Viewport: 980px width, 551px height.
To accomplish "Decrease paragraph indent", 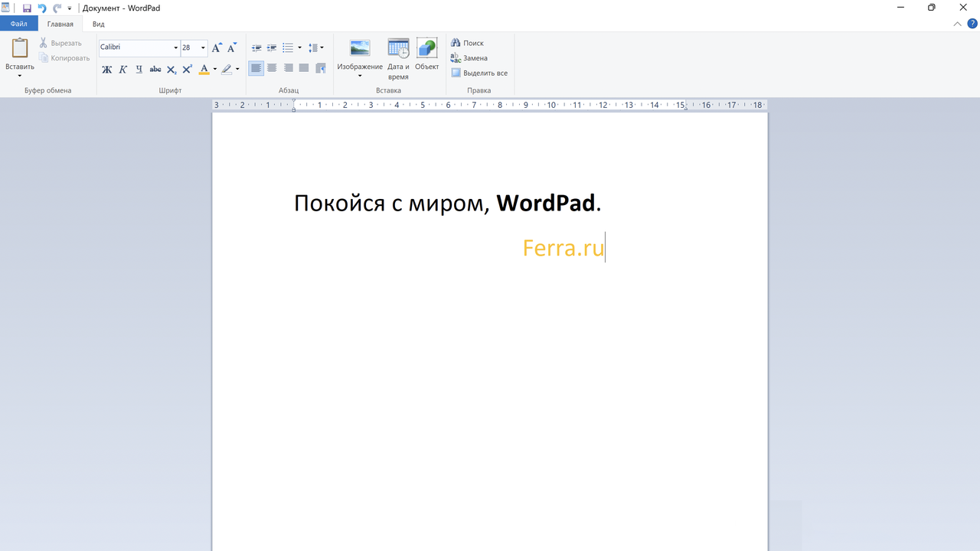I will coord(256,47).
